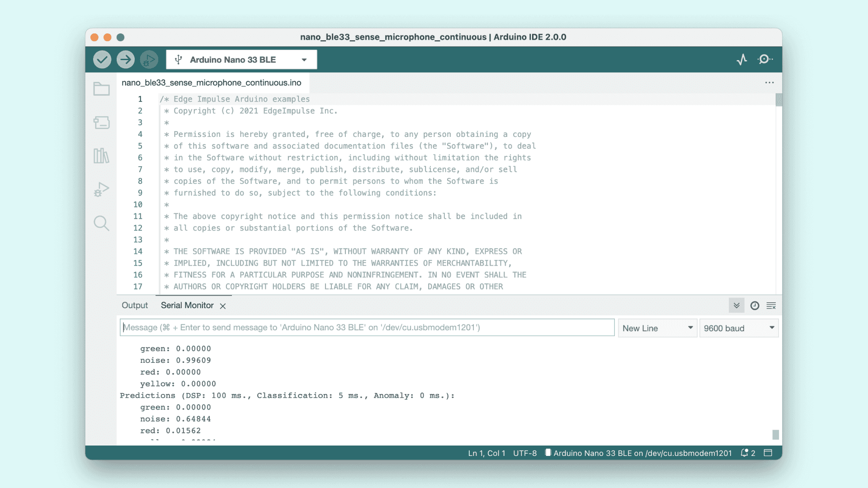Expand the 9600 baud rate dropdown

739,328
